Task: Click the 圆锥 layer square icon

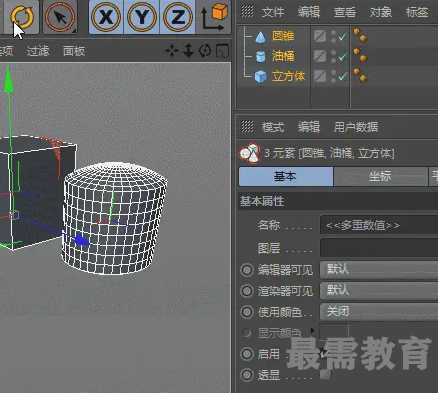Action: click(x=320, y=36)
